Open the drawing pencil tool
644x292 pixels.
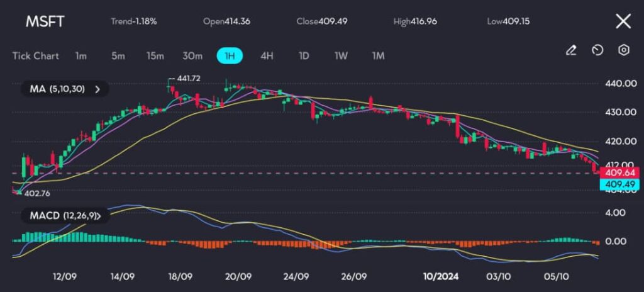click(x=570, y=50)
